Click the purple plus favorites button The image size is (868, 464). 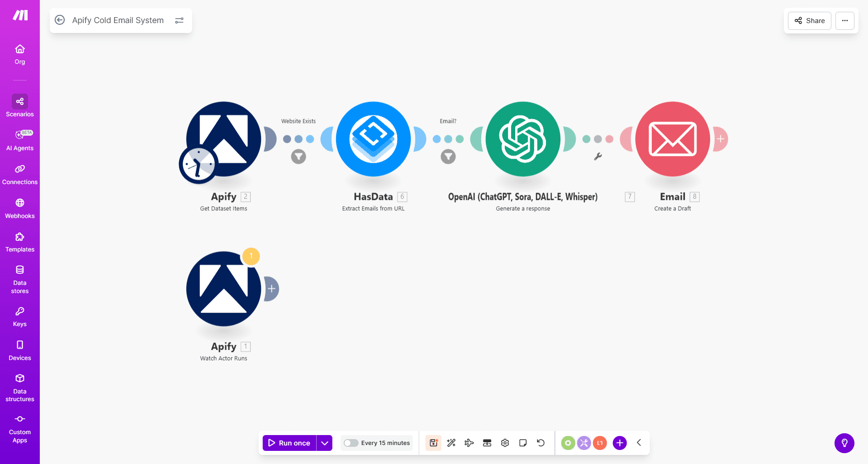coord(620,443)
